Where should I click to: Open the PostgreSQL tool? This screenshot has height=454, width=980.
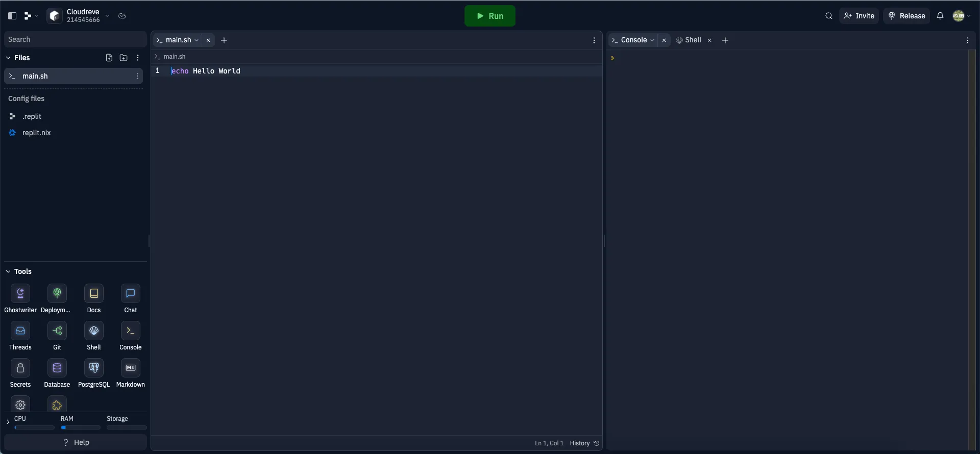click(94, 368)
